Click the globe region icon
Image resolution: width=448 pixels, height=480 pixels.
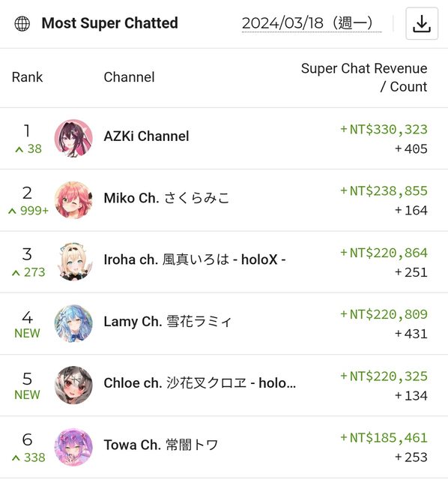tap(22, 23)
